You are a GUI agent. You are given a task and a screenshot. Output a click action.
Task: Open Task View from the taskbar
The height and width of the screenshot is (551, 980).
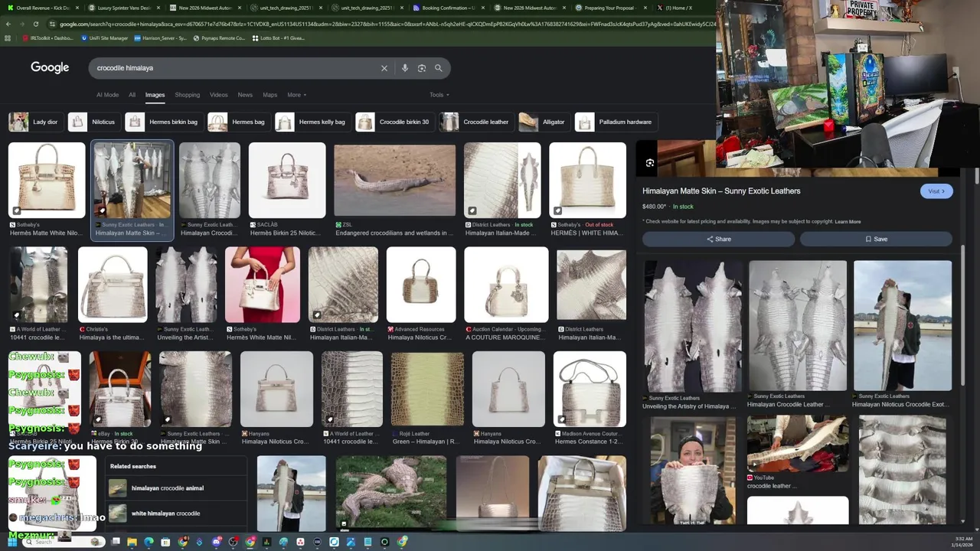pyautogui.click(x=115, y=542)
